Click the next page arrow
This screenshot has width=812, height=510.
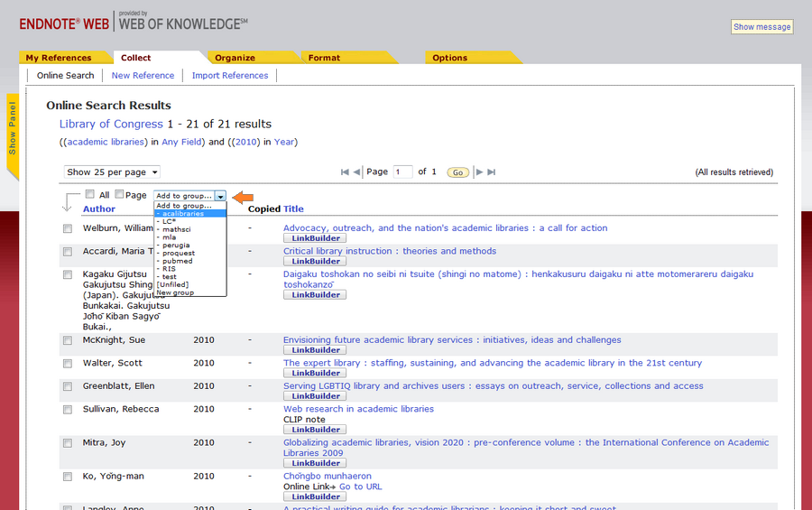(x=480, y=172)
